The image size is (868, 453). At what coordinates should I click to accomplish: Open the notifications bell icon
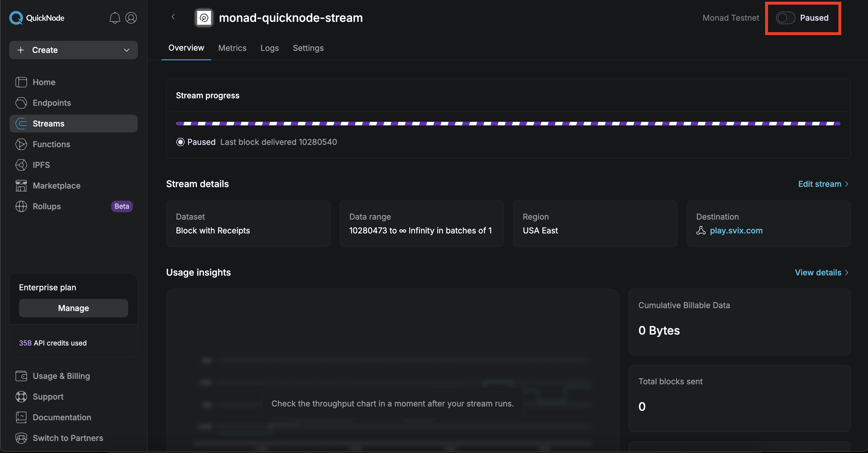pyautogui.click(x=115, y=18)
